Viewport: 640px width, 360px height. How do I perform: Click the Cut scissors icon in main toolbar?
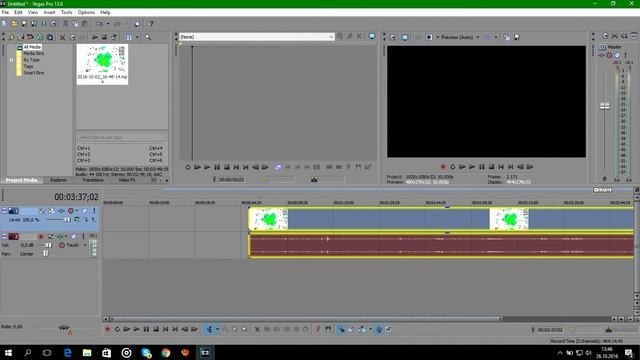tap(65, 24)
